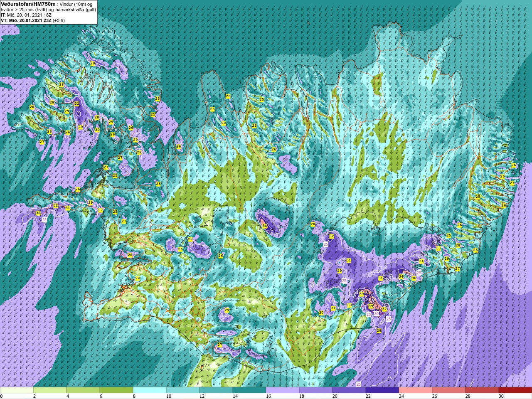Click the legend scale tick number "14"

[x=235, y=396]
